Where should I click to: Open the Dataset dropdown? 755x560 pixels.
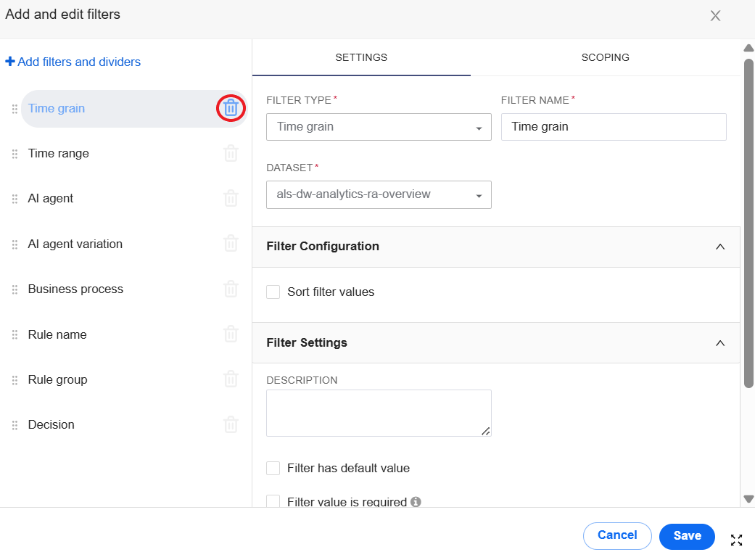pos(379,194)
